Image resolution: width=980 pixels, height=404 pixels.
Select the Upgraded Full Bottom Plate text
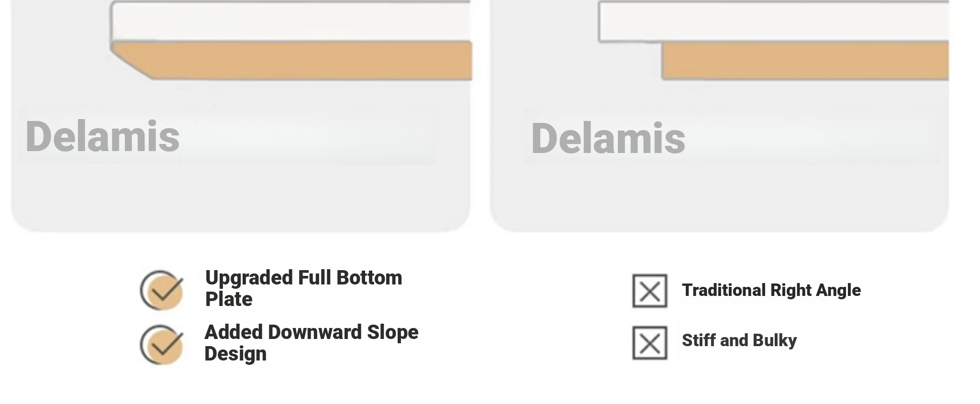point(303,288)
